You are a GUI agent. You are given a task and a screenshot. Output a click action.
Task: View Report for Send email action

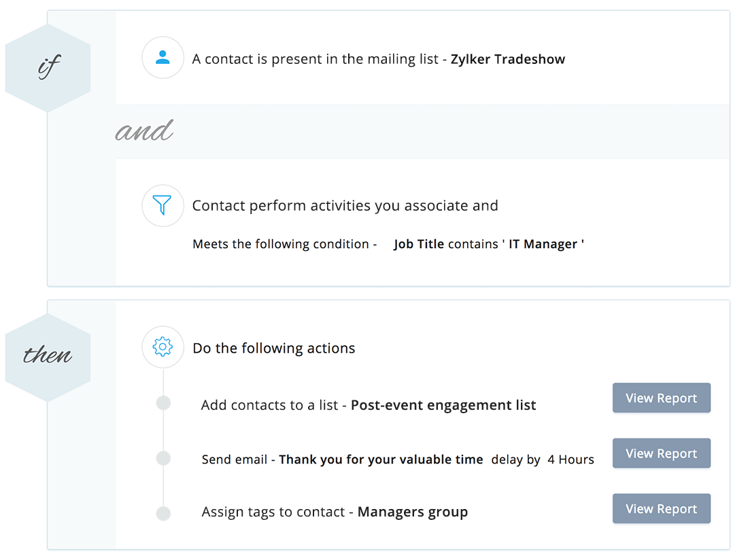pos(662,453)
